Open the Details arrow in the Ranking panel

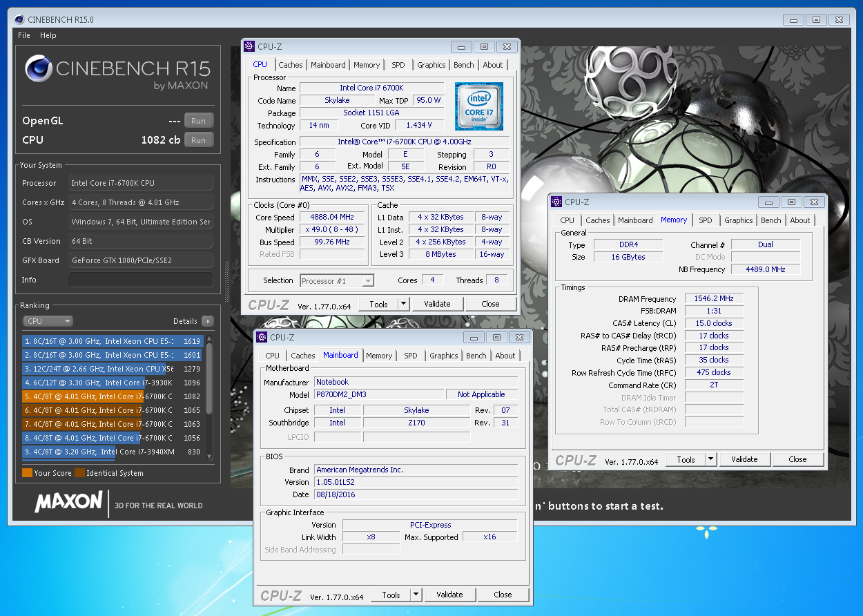click(207, 321)
